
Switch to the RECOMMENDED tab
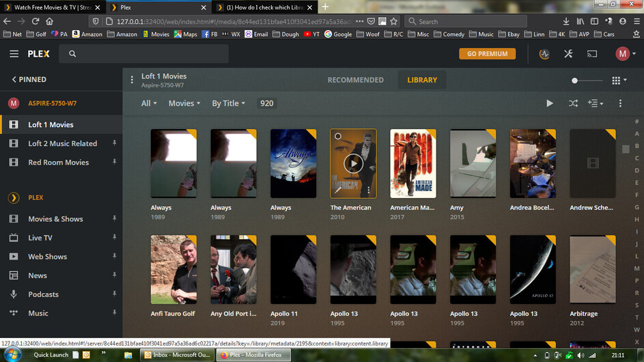coord(355,80)
